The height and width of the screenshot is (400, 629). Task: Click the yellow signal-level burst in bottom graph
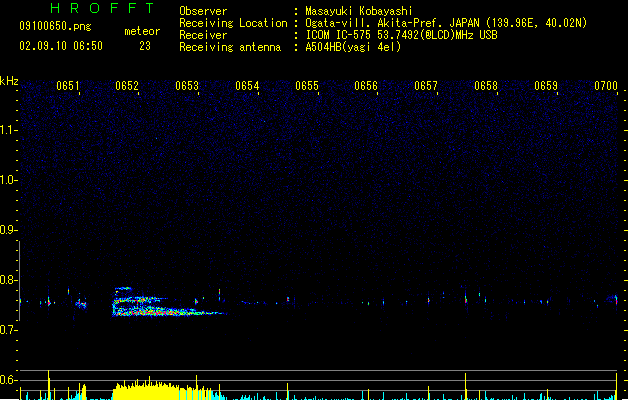[164, 390]
